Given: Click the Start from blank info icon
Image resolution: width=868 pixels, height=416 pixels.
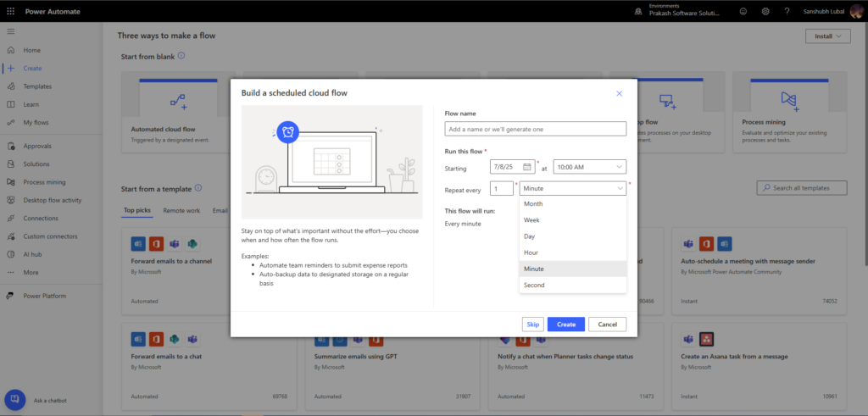Looking at the screenshot, I should (181, 56).
